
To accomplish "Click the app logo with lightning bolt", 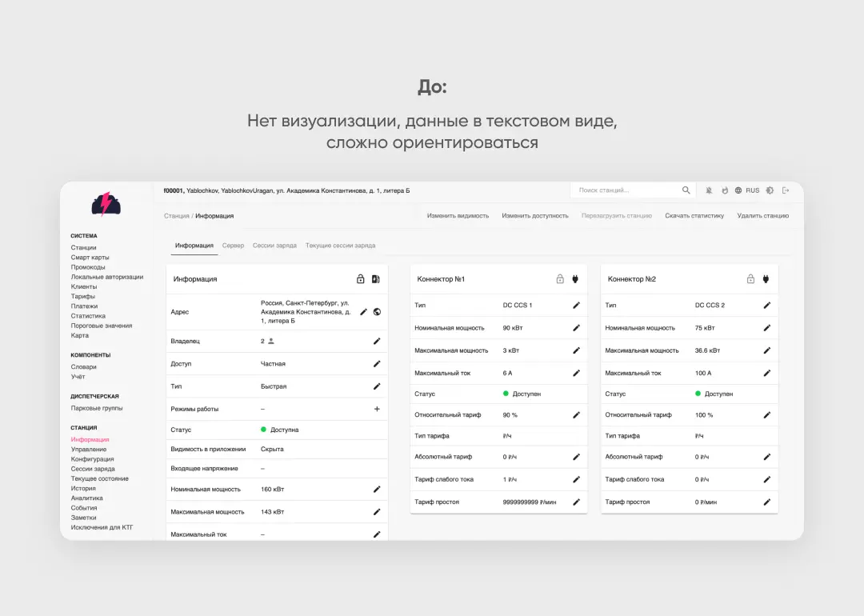I will (x=106, y=204).
